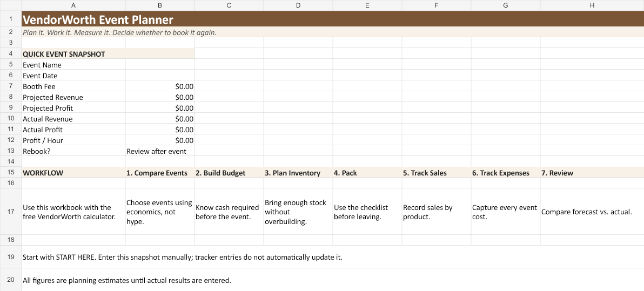Select row 7 header
The image size is (644, 291).
point(11,86)
